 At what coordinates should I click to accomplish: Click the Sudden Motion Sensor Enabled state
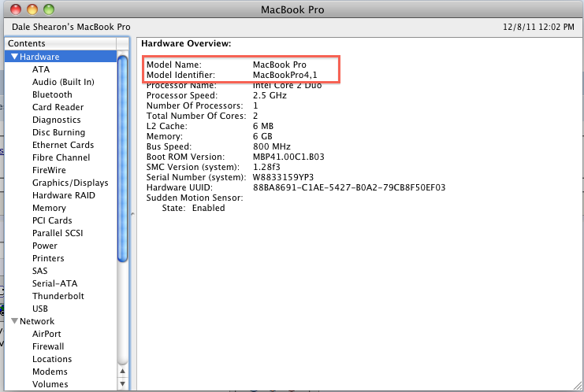[208, 208]
